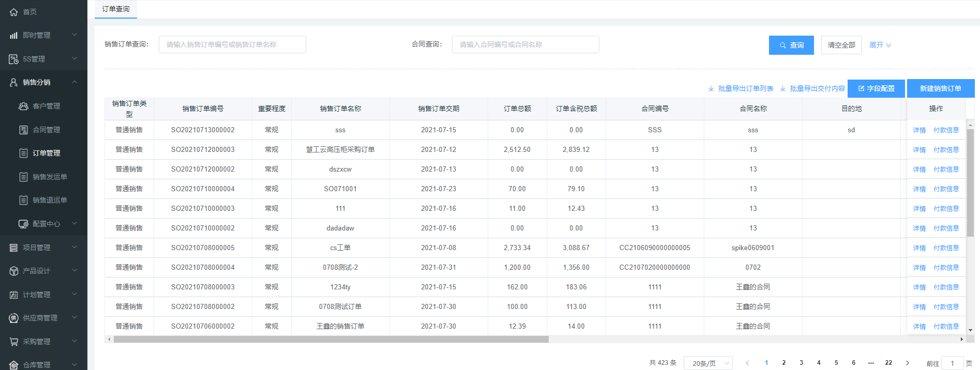Click the home icon in sidebar

pos(13,12)
